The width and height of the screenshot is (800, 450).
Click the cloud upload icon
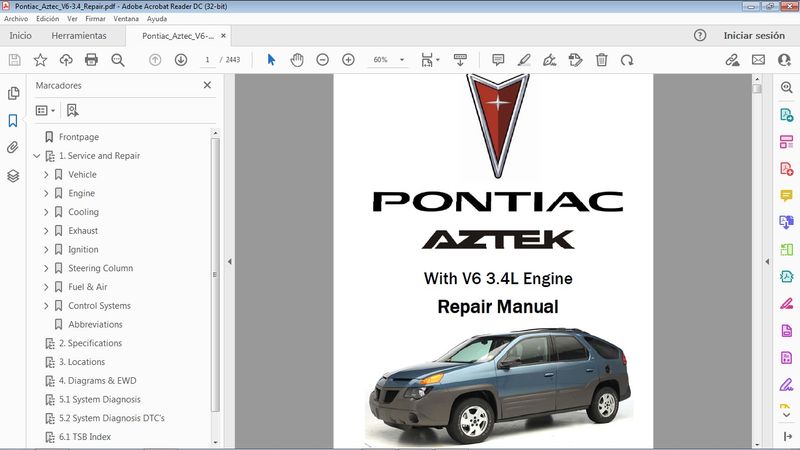click(x=66, y=60)
